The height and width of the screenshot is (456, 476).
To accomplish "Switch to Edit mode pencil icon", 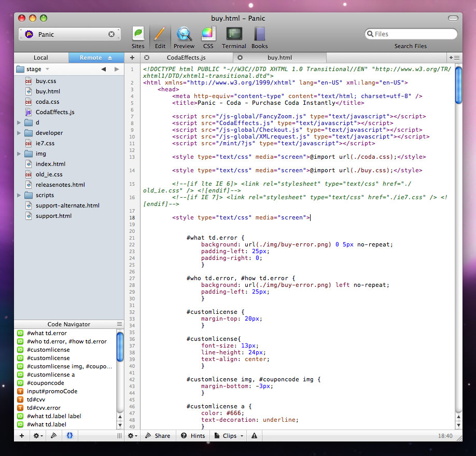I will tap(160, 34).
